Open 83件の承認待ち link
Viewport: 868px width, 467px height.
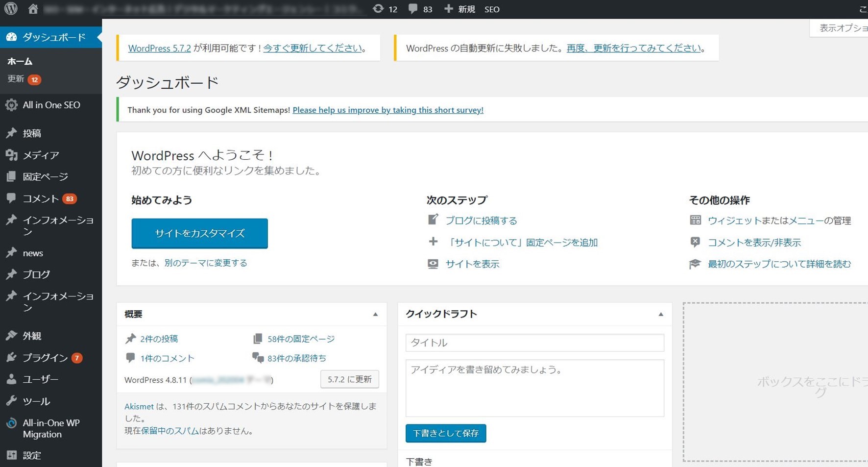pyautogui.click(x=297, y=358)
